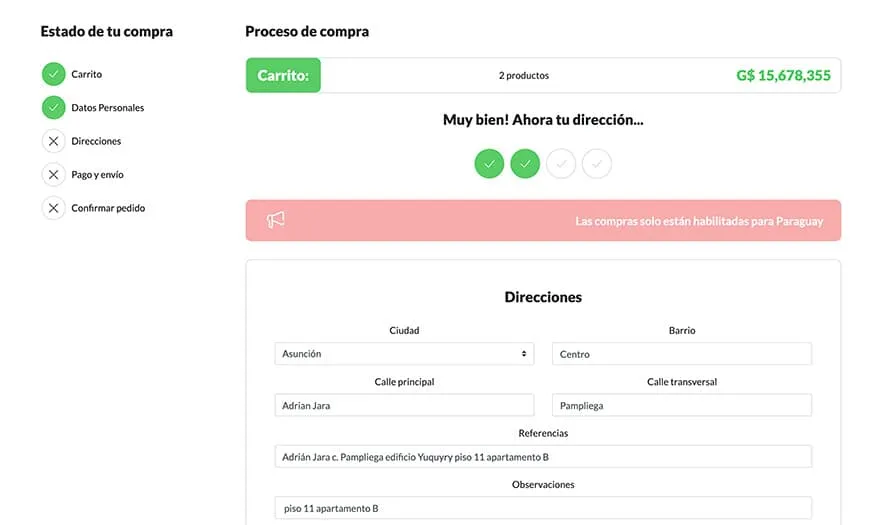Select the fourth unfilled progress step circle
885x525 pixels.
coord(597,163)
